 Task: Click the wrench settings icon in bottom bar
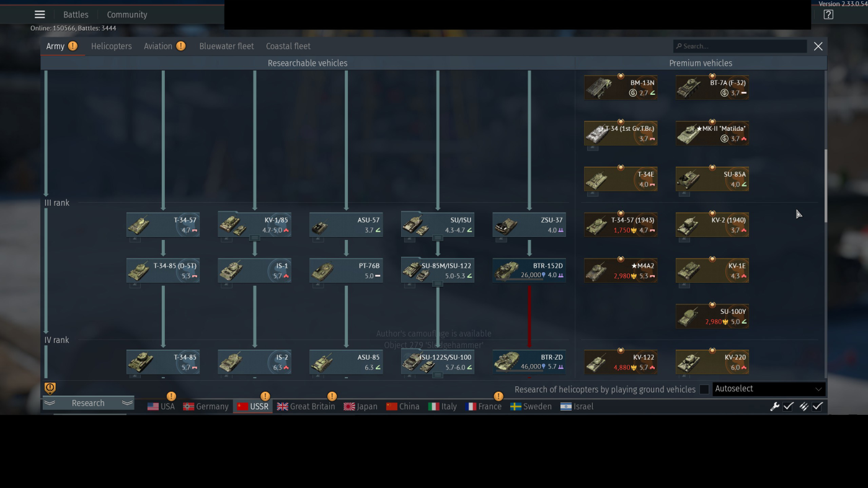[774, 407]
